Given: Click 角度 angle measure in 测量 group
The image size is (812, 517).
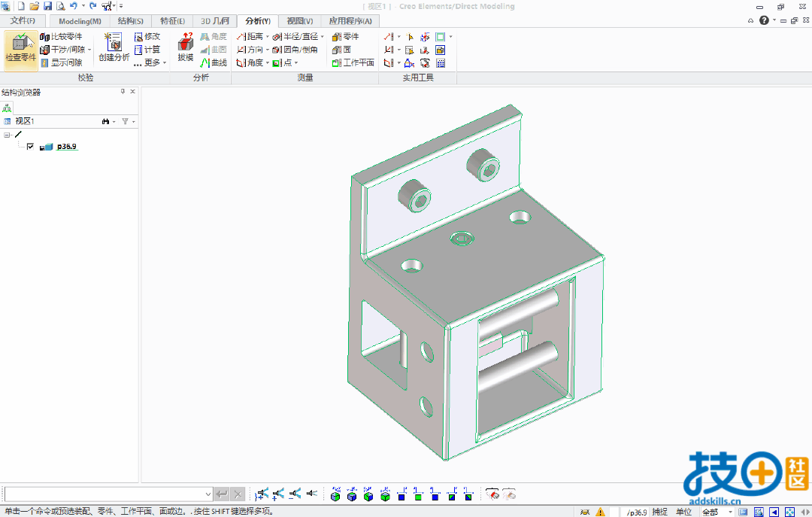Looking at the screenshot, I should pos(250,62).
